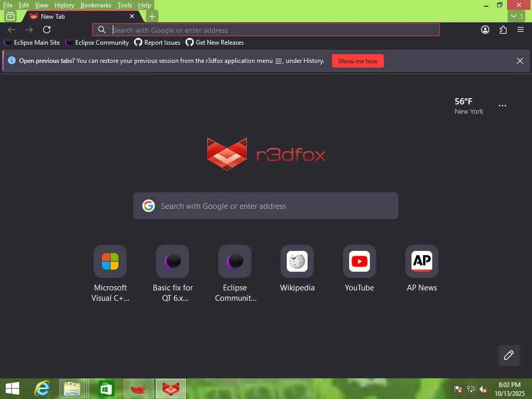Screen dimensions: 532x399
Task: Select the New Tab tab
Action: [x=83, y=16]
